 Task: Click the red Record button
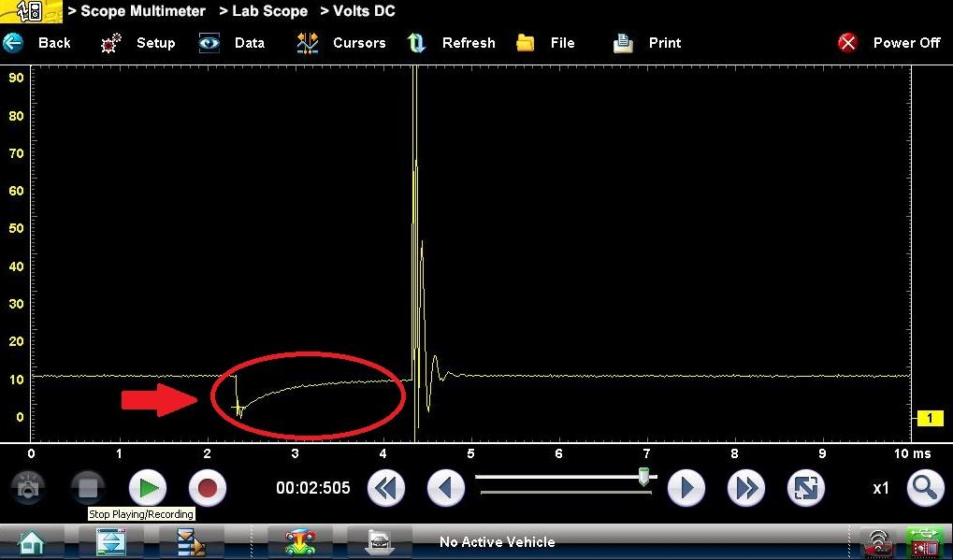pyautogui.click(x=208, y=488)
